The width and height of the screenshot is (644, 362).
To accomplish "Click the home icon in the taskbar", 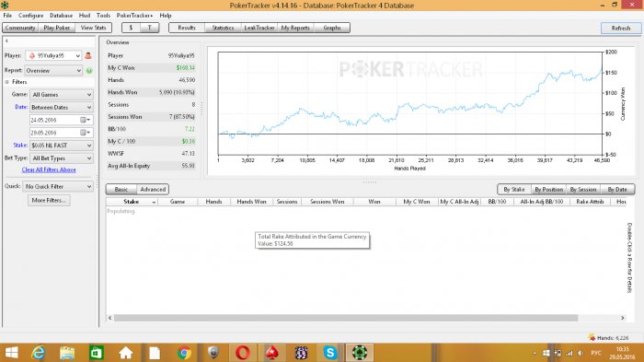I will pos(126,353).
